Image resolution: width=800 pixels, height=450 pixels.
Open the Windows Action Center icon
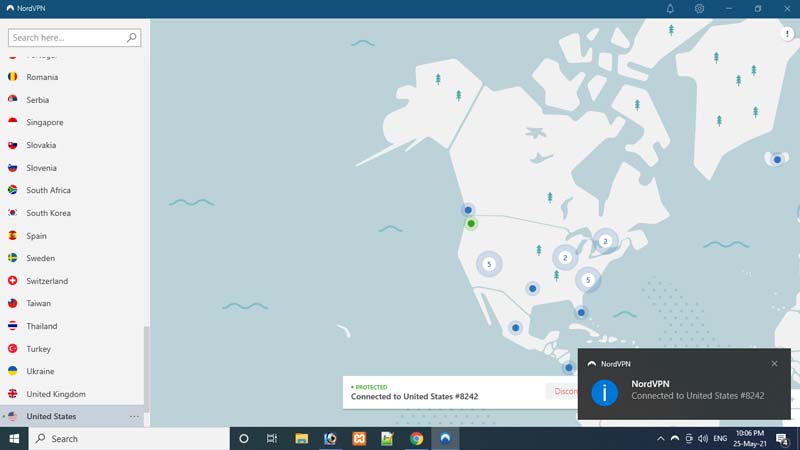pos(783,439)
